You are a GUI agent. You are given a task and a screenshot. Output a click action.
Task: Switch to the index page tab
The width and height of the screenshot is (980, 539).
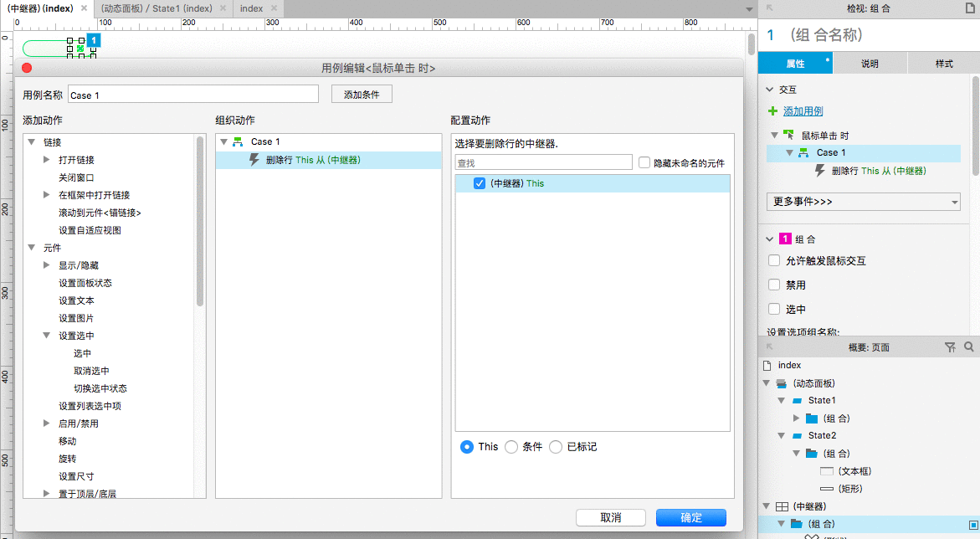(251, 8)
